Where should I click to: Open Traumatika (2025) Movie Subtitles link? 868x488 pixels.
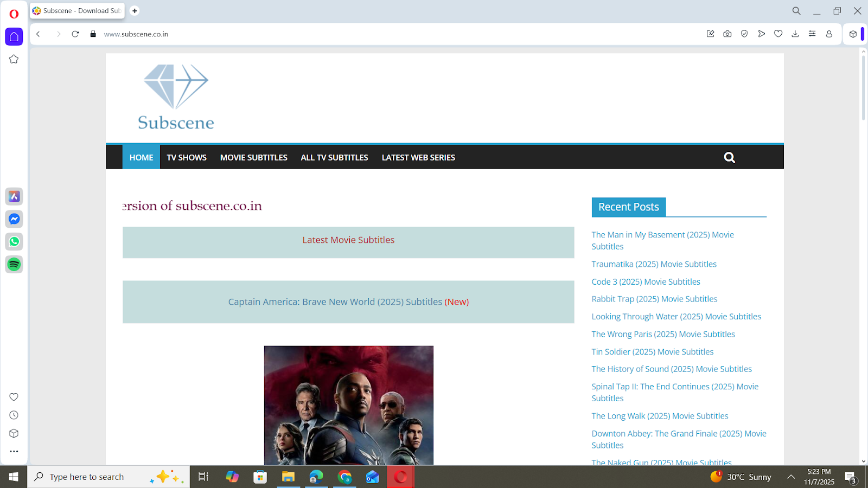pos(654,264)
